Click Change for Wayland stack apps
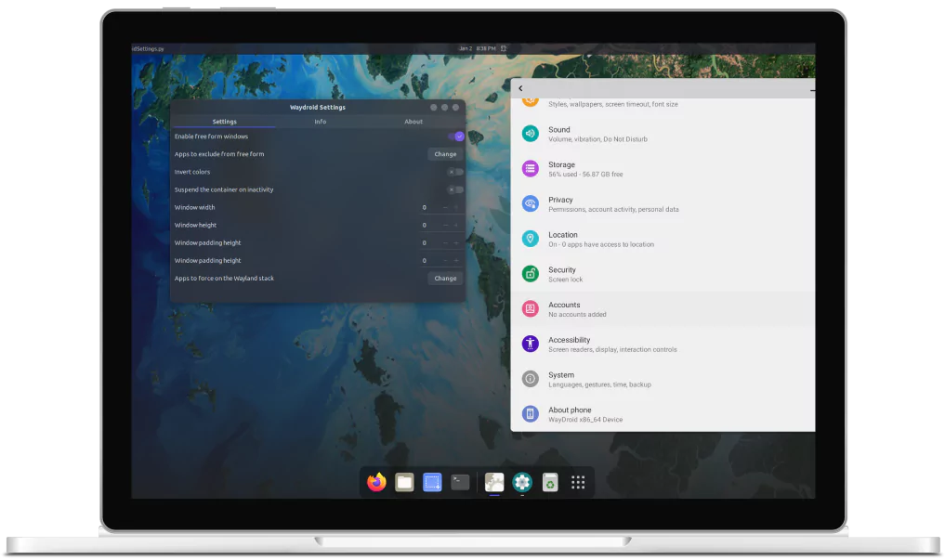Screen dimensions: 945x560 pos(445,279)
